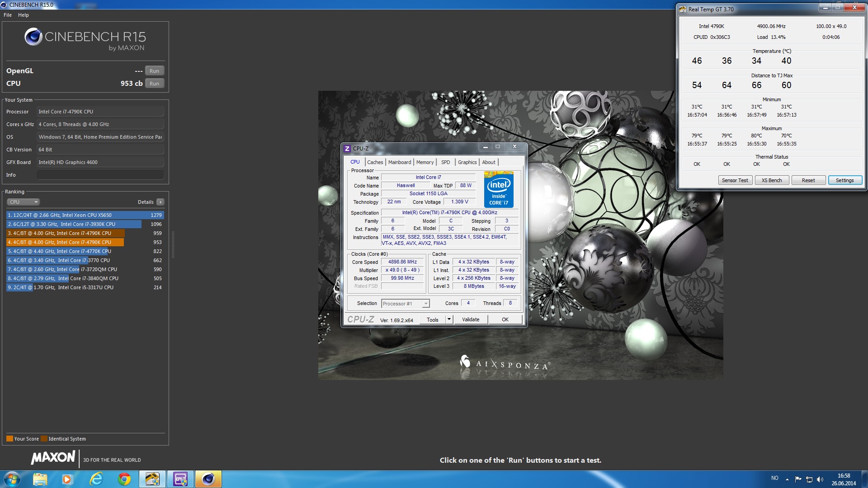The image size is (868, 488).
Task: Click the 953 cb CPU score
Action: (131, 84)
